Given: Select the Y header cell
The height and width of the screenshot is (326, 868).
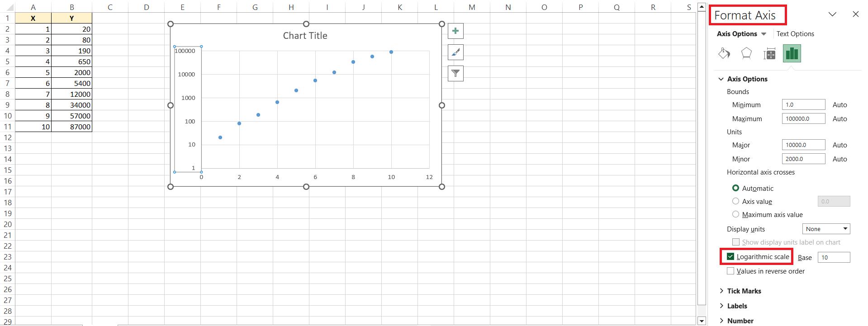Looking at the screenshot, I should click(71, 18).
